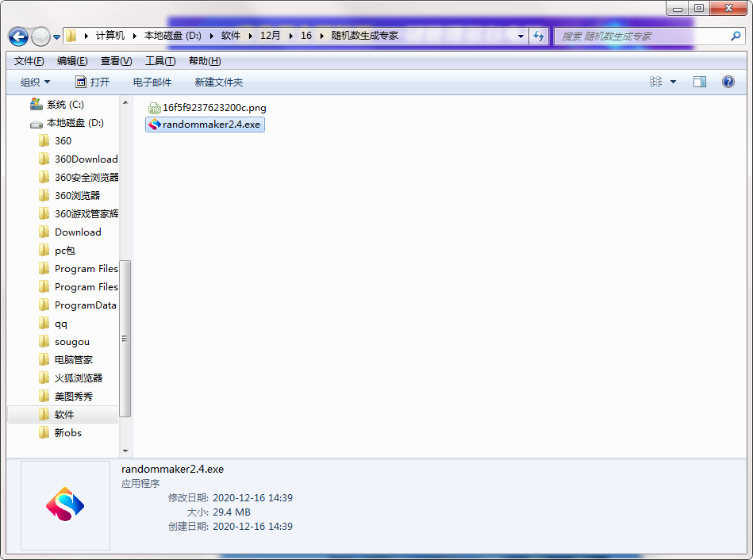Screen dimensions: 753x560
Task: Click the change view icon
Action: click(x=655, y=82)
